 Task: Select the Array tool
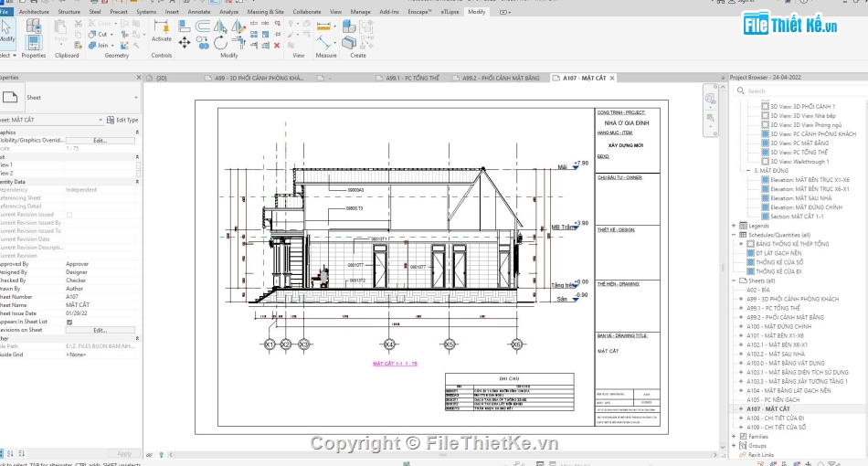[x=253, y=35]
